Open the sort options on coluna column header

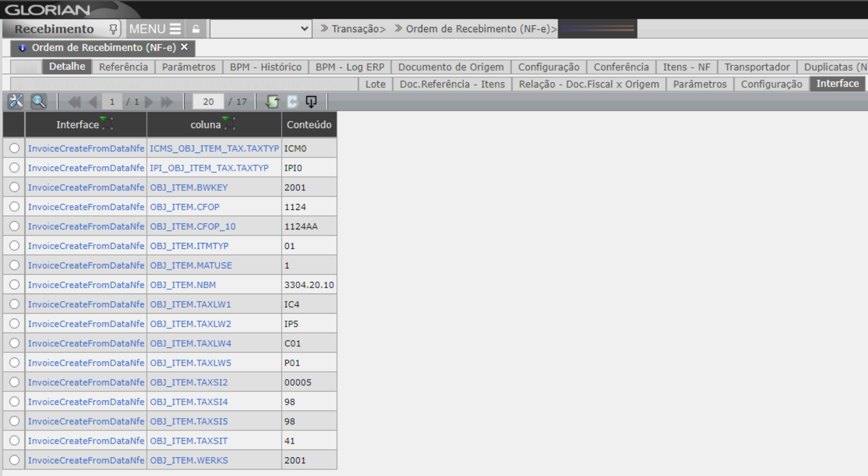coord(230,123)
